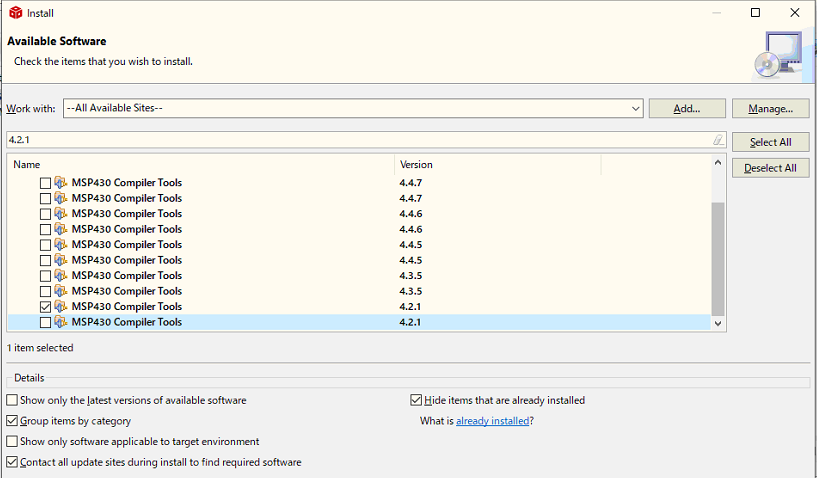Click the feature icon on the checked 4.2.1 row
Image resolution: width=817 pixels, height=478 pixels.
point(61,306)
